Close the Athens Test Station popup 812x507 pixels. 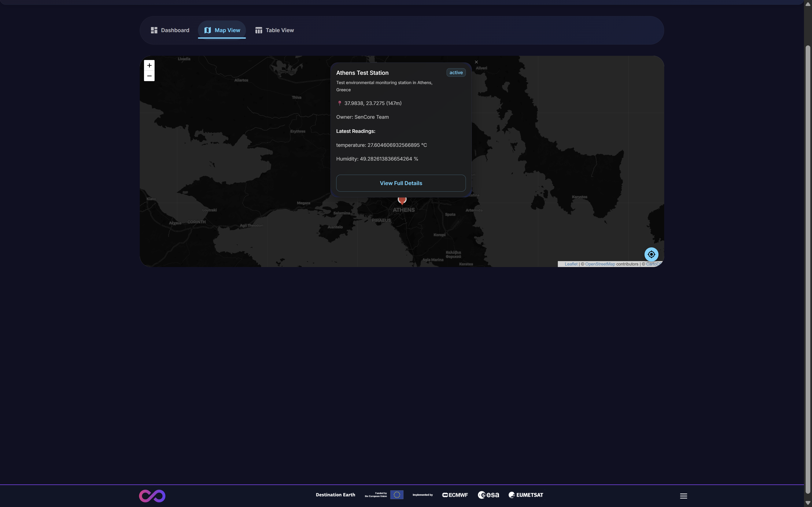(x=476, y=62)
